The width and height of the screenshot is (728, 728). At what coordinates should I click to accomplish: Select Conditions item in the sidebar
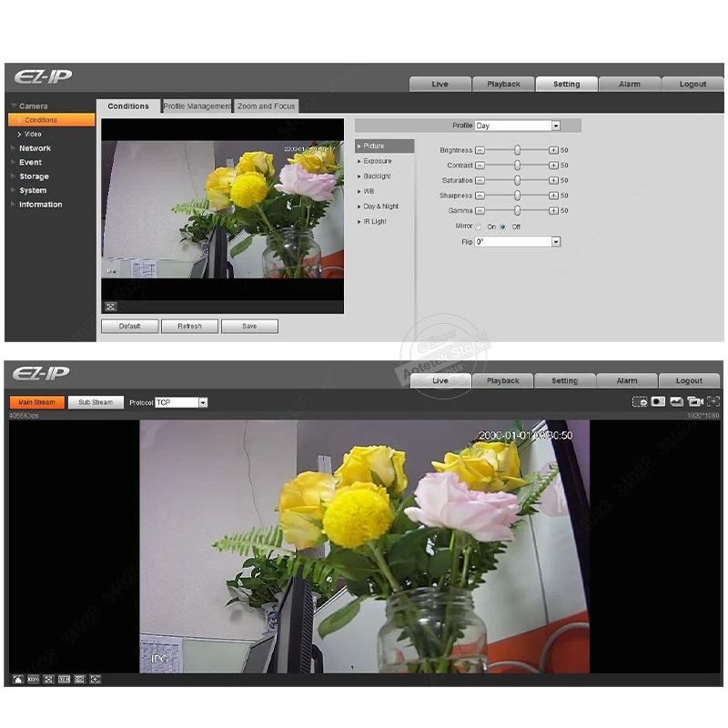click(52, 120)
